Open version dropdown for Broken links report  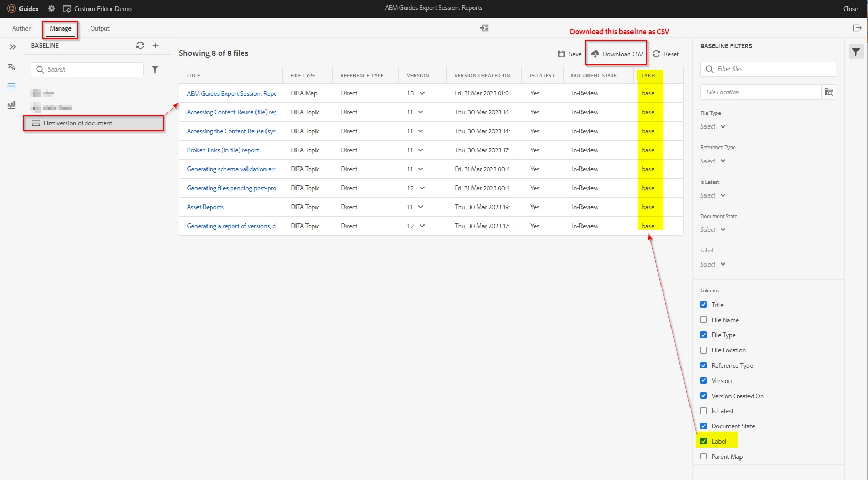pos(420,150)
